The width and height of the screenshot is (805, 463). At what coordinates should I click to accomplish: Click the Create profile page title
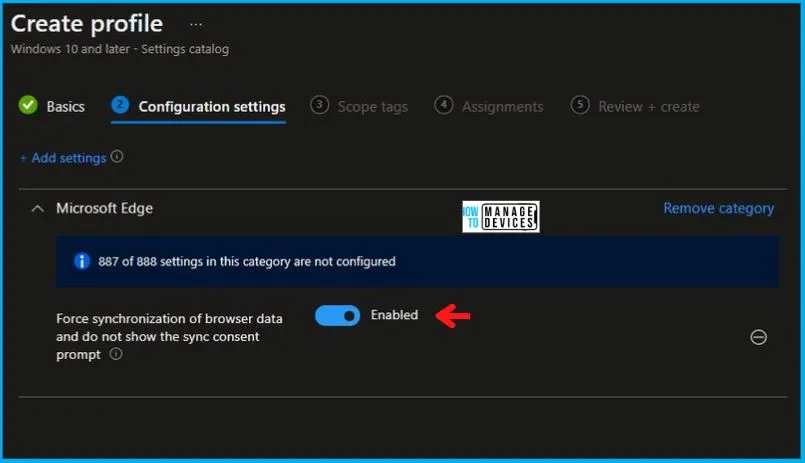point(87,24)
